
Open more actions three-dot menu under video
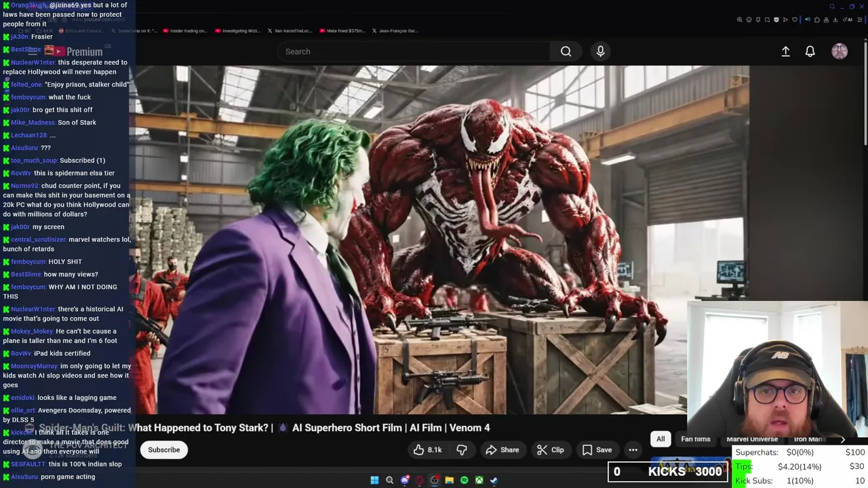coord(633,450)
